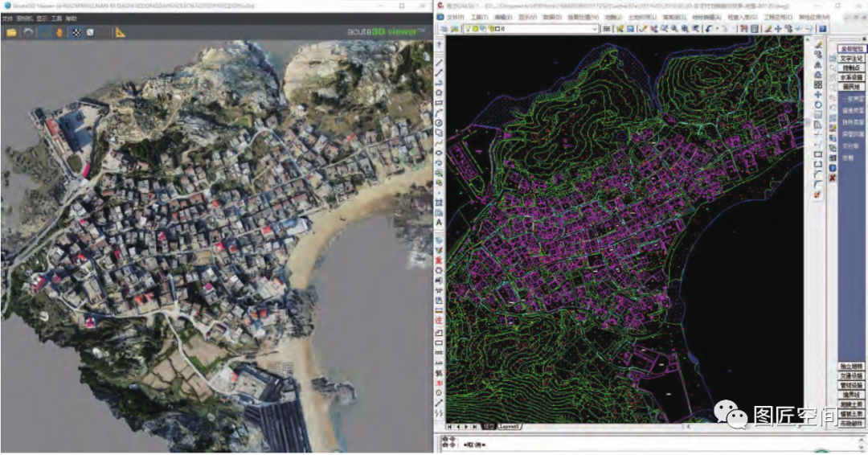Click the 文字注记 button in CASS right panel
The width and height of the screenshot is (868, 455).
[851, 59]
